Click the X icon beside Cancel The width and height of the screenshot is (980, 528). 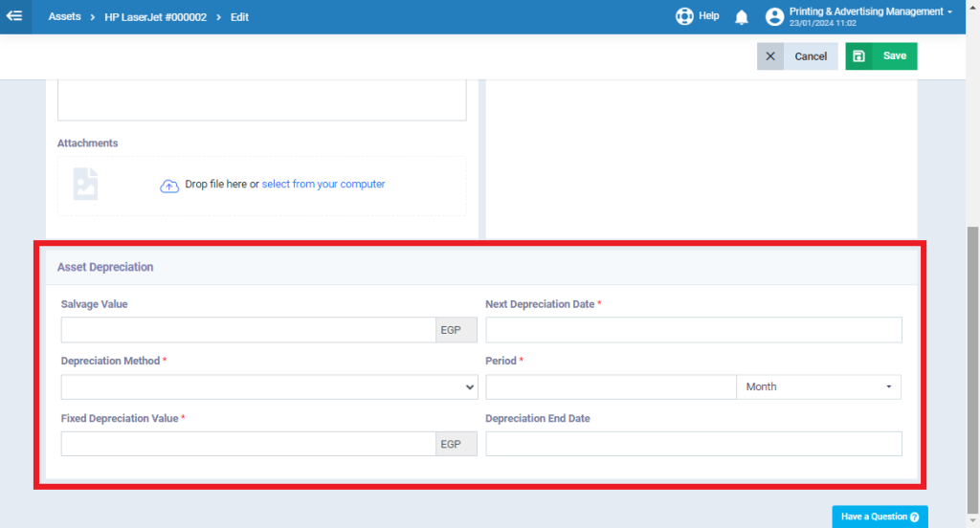[770, 56]
